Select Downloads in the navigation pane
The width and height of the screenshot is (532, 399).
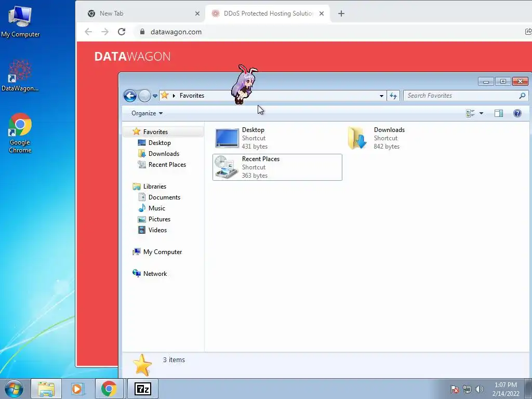[164, 154]
